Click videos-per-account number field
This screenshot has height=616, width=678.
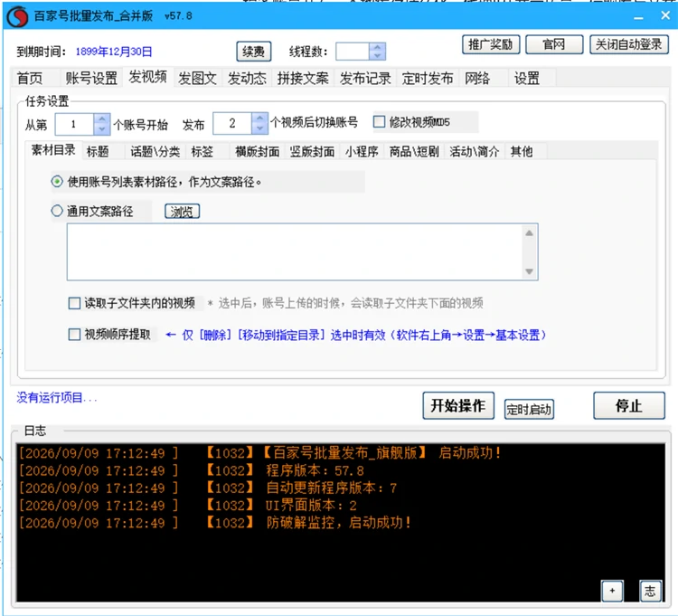[232, 123]
